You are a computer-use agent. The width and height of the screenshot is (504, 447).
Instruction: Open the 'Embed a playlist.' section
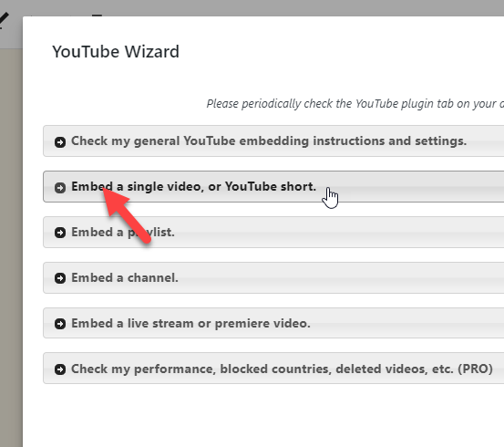[273, 232]
